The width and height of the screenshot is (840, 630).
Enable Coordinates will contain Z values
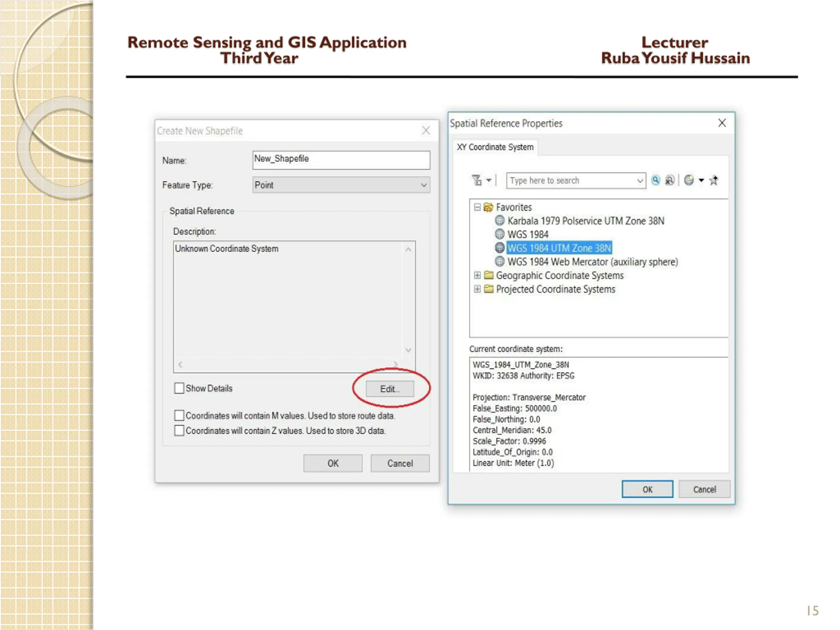pos(179,430)
